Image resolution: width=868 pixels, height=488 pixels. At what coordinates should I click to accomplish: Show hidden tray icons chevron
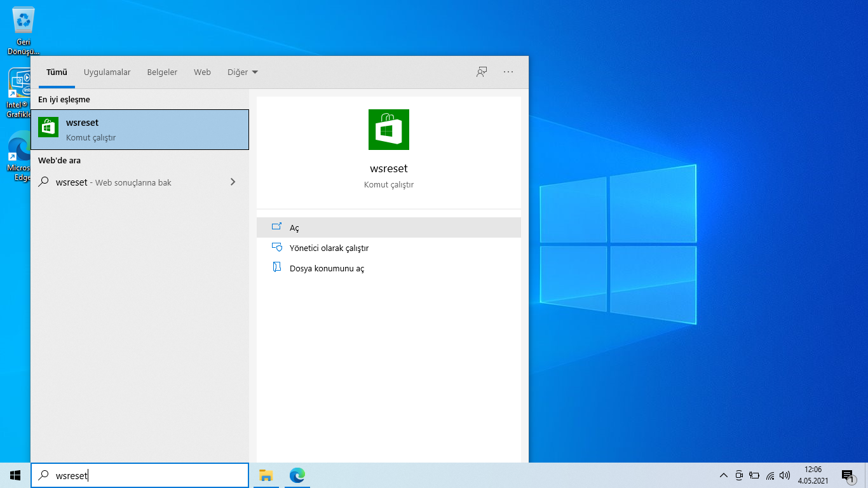pyautogui.click(x=723, y=475)
